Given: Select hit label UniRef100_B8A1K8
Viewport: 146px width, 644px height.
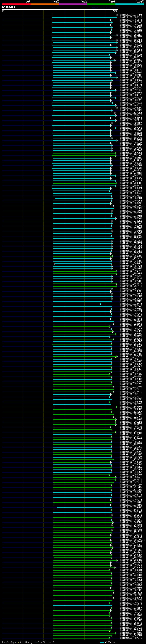Looking at the screenshot, I should point(131,301).
